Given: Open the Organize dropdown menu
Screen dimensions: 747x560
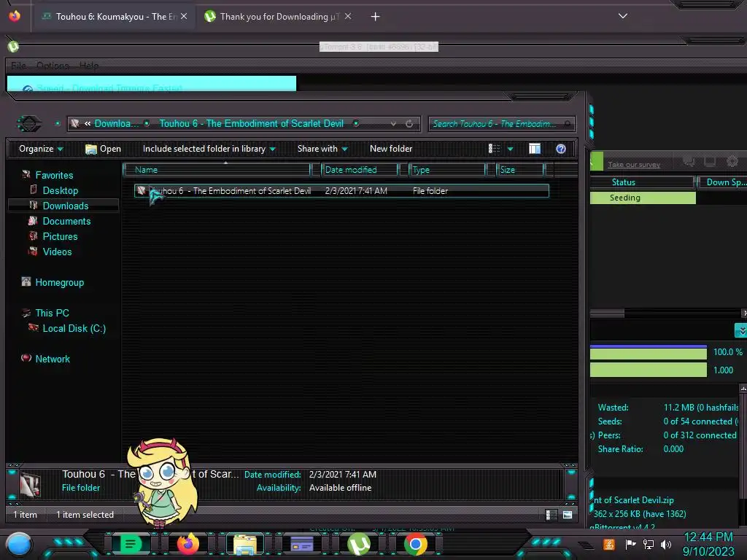Looking at the screenshot, I should tap(41, 149).
